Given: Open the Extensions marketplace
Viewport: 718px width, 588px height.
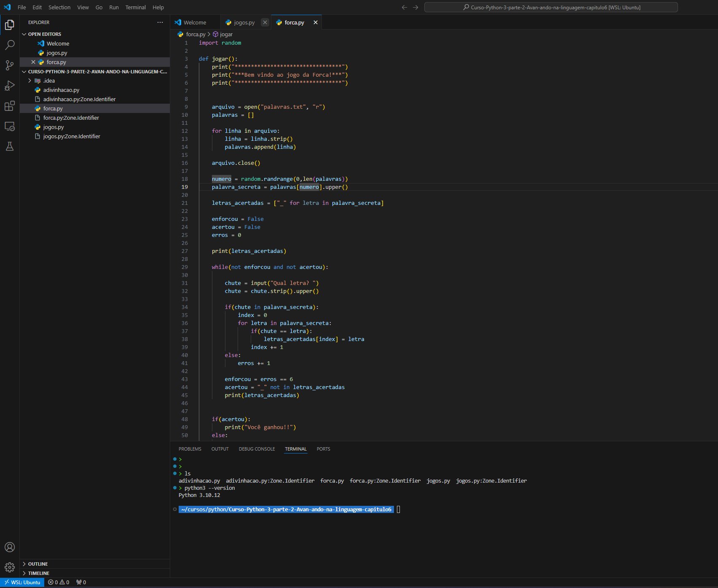Looking at the screenshot, I should tap(9, 106).
